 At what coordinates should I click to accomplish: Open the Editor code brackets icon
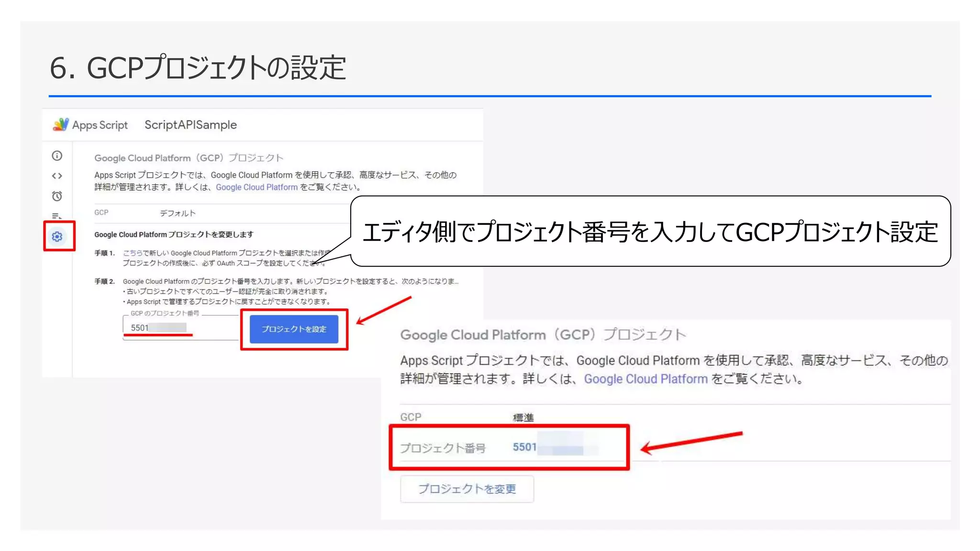click(57, 176)
